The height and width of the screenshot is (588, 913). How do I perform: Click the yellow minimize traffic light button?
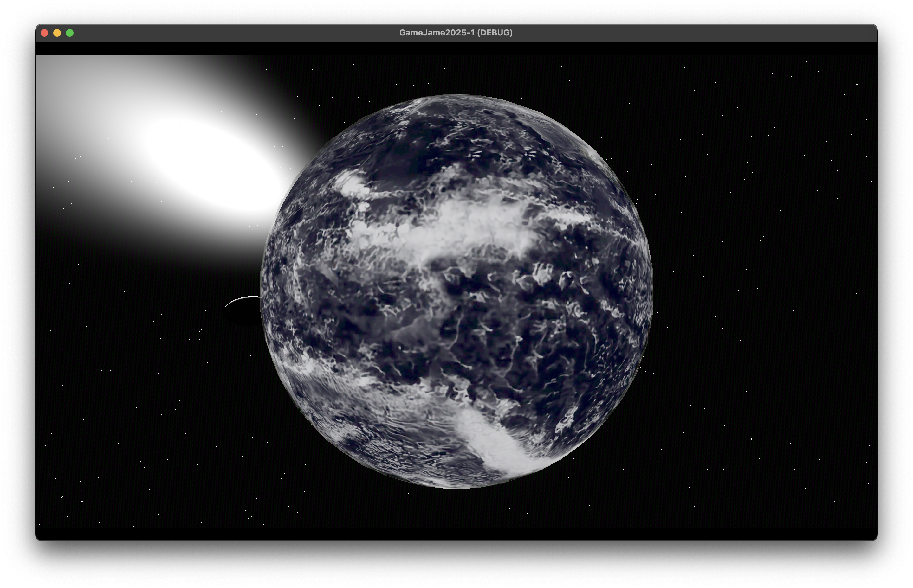tap(57, 33)
